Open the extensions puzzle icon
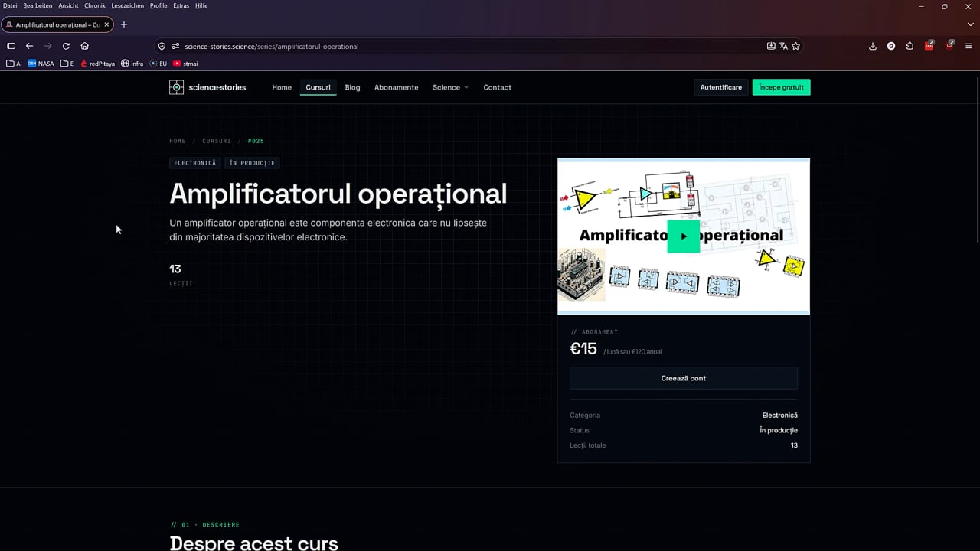Screen dimensions: 980x551 coord(910,46)
